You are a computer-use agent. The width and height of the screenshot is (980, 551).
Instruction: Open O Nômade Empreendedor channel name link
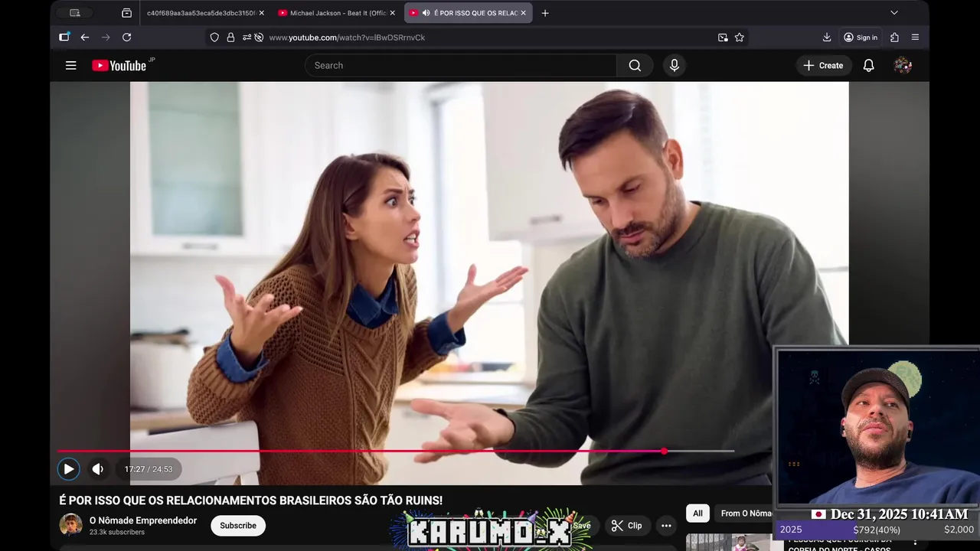pyautogui.click(x=143, y=520)
